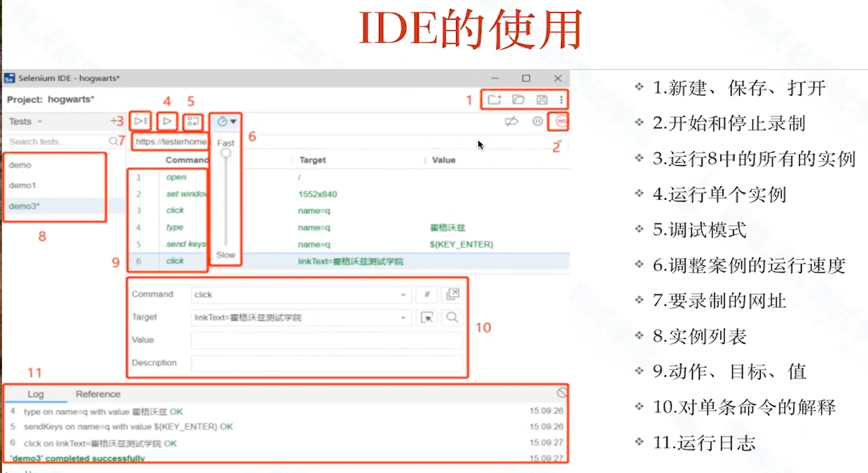This screenshot has width=868, height=473.
Task: Run all tests with the play-list icon
Action: click(141, 121)
